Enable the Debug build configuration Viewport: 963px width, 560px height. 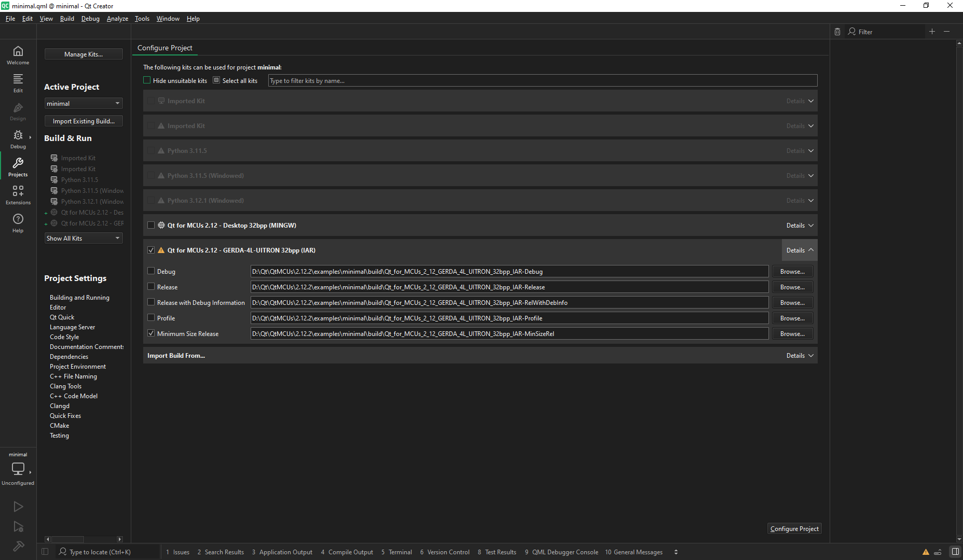pos(151,271)
